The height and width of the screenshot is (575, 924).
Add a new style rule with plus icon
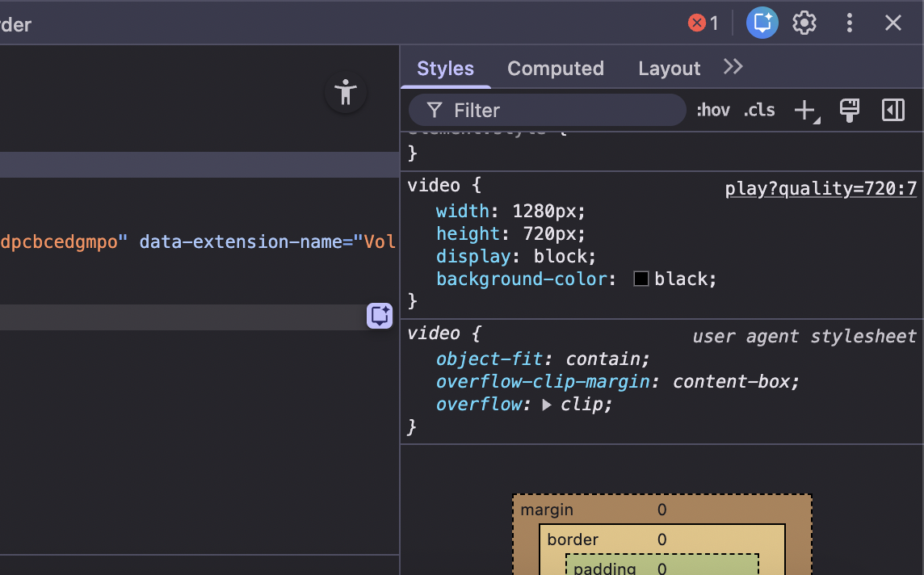804,111
